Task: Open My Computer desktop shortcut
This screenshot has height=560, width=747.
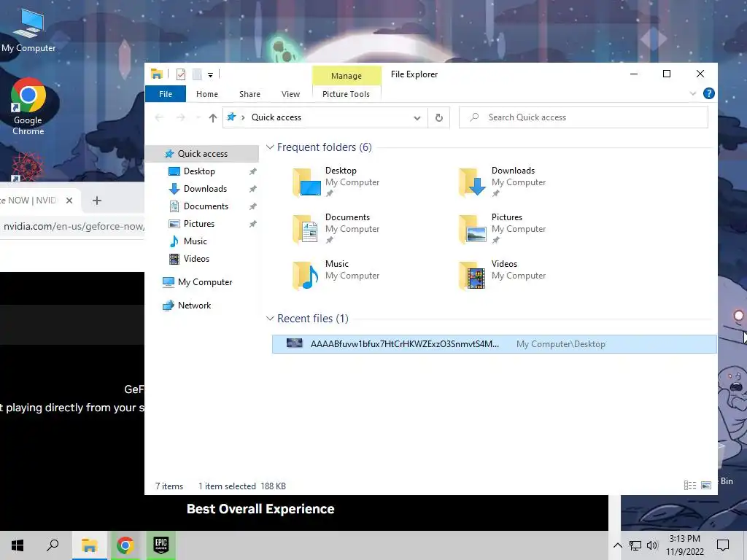Action: click(x=28, y=30)
